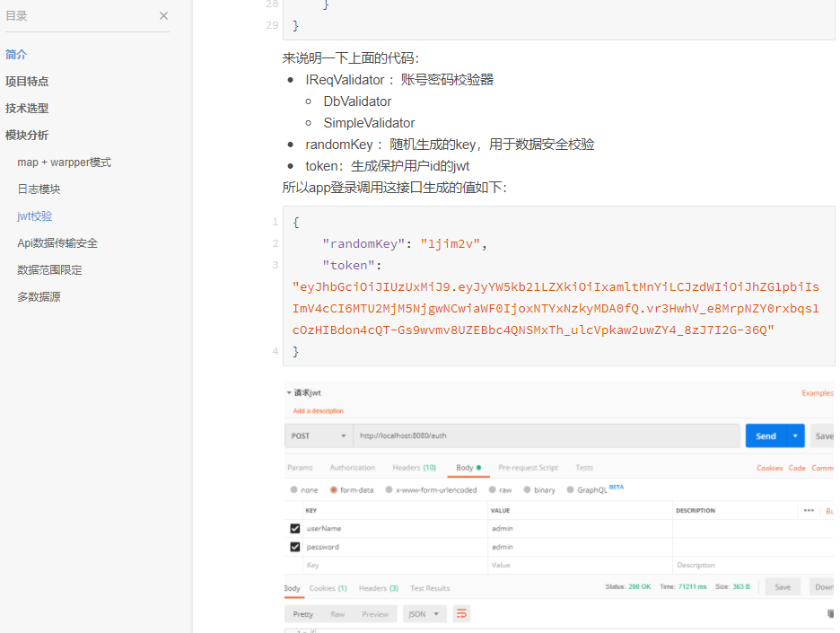Viewport: 840px width, 633px height.
Task: Click the Code link
Action: 797,469
